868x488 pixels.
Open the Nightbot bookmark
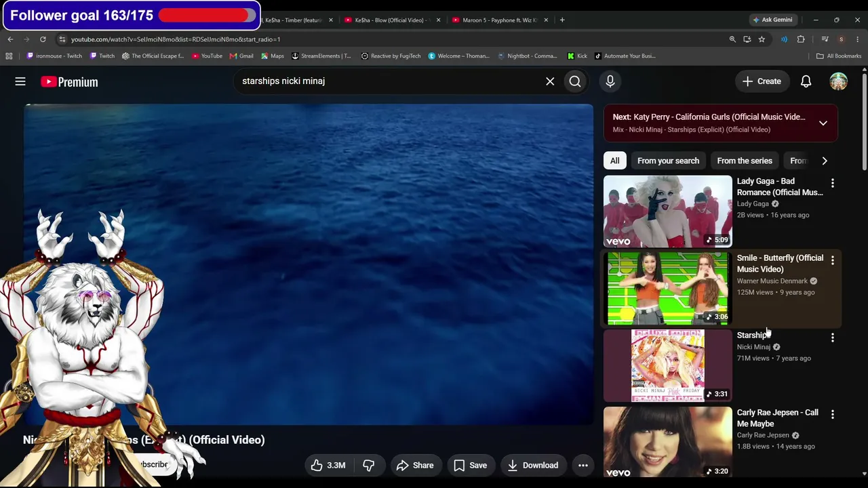[x=527, y=56]
